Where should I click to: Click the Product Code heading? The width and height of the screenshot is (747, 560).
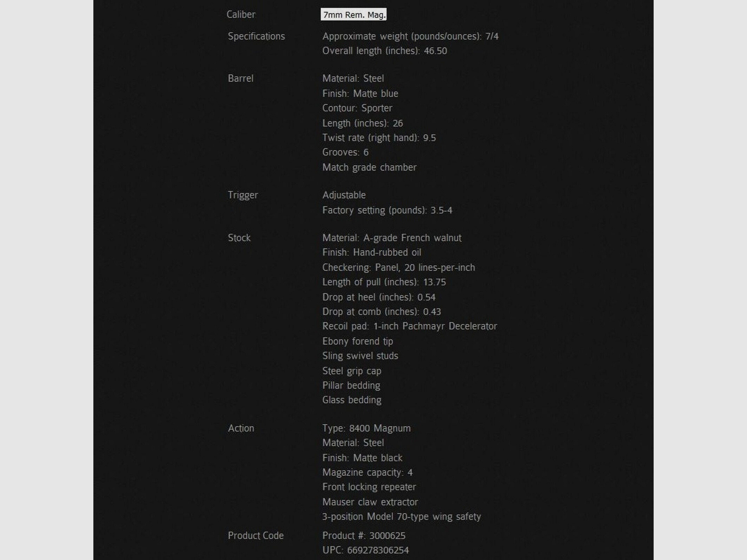(x=256, y=536)
